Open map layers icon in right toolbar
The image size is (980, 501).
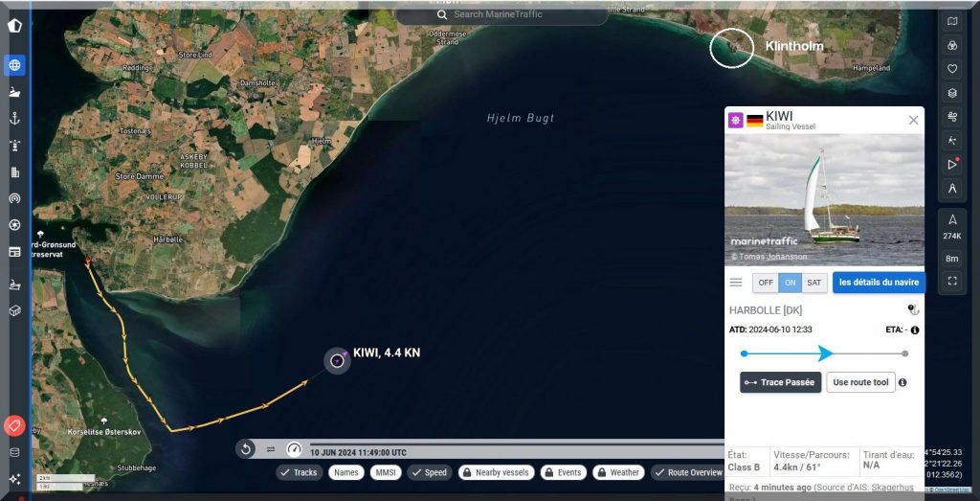(x=952, y=93)
